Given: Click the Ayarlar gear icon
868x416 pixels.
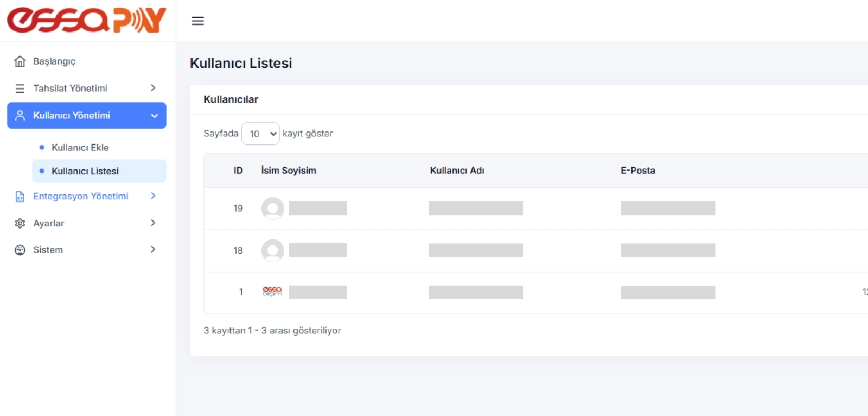Looking at the screenshot, I should (20, 223).
